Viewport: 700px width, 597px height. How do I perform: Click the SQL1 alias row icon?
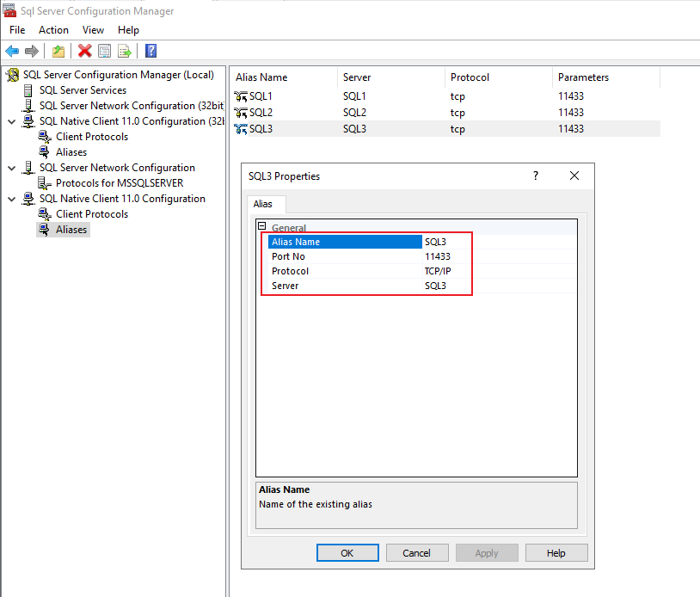241,96
